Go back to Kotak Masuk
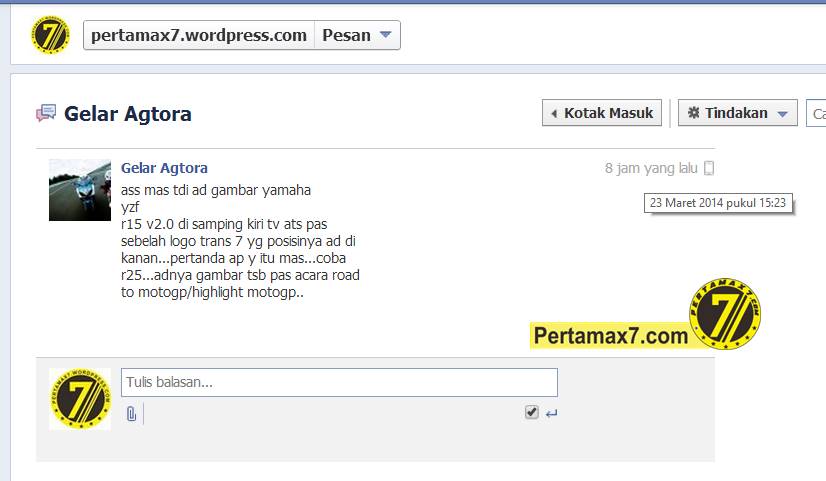Screen dimensions: 826x481 [602, 113]
